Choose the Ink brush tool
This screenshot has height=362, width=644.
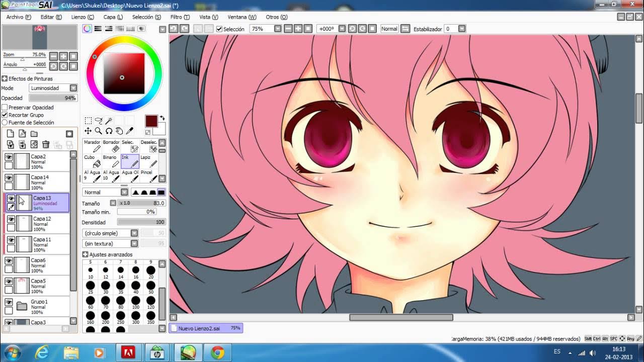click(130, 161)
